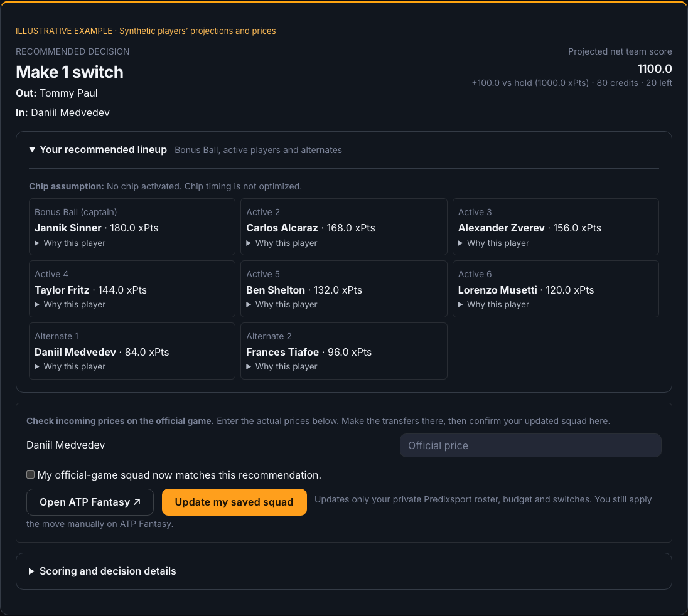Expand Why this player for Jannik Sinner
Image resolution: width=688 pixels, height=616 pixels.
[70, 243]
